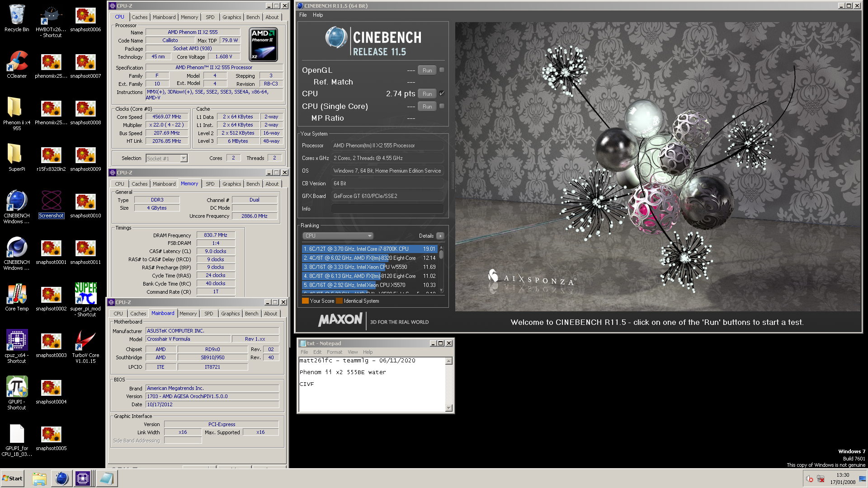This screenshot has height=488, width=868.
Task: Launch Core Temp from desktop
Action: [17, 297]
